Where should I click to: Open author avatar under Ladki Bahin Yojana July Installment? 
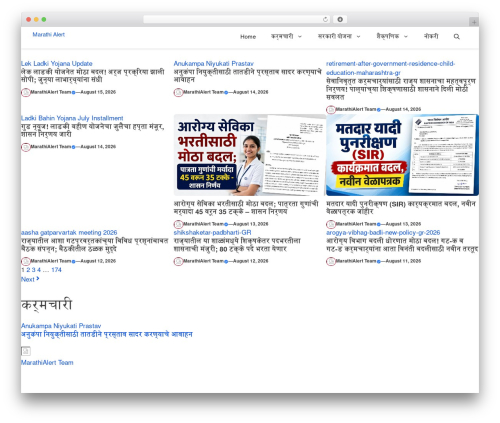click(x=26, y=147)
